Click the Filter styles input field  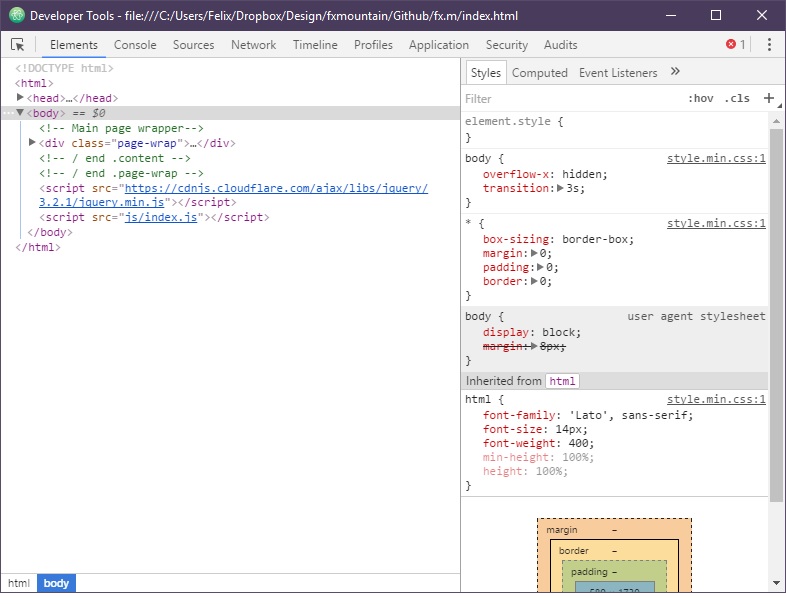(x=571, y=99)
